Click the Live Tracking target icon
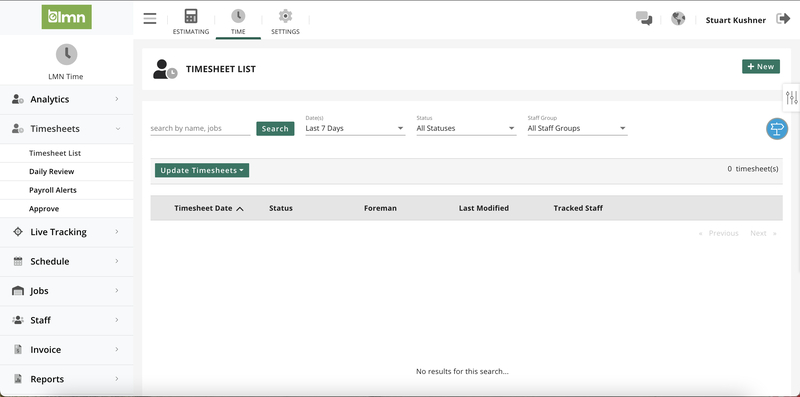The width and height of the screenshot is (800, 397). click(18, 232)
